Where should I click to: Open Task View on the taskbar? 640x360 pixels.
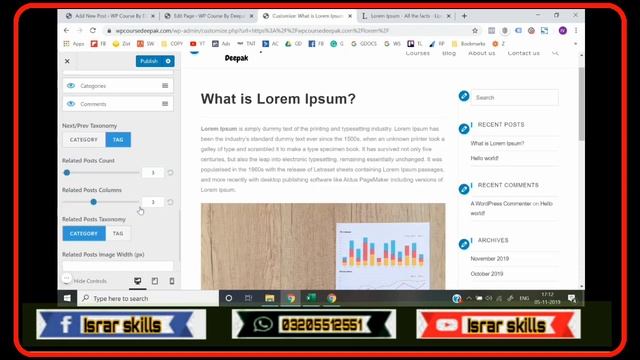pyautogui.click(x=248, y=298)
